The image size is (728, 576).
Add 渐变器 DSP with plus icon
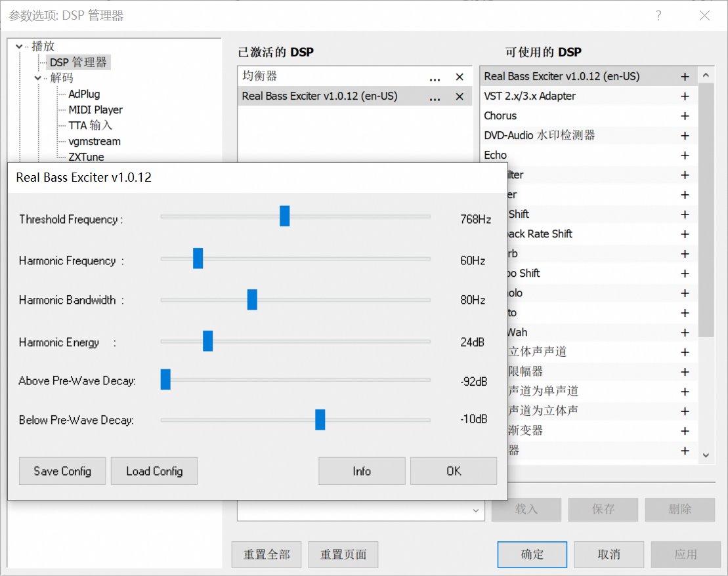pyautogui.click(x=685, y=431)
